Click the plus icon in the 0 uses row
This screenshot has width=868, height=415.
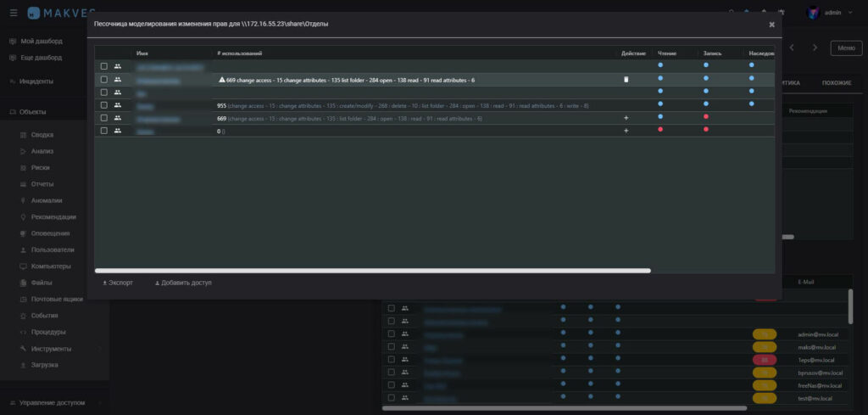[626, 131]
